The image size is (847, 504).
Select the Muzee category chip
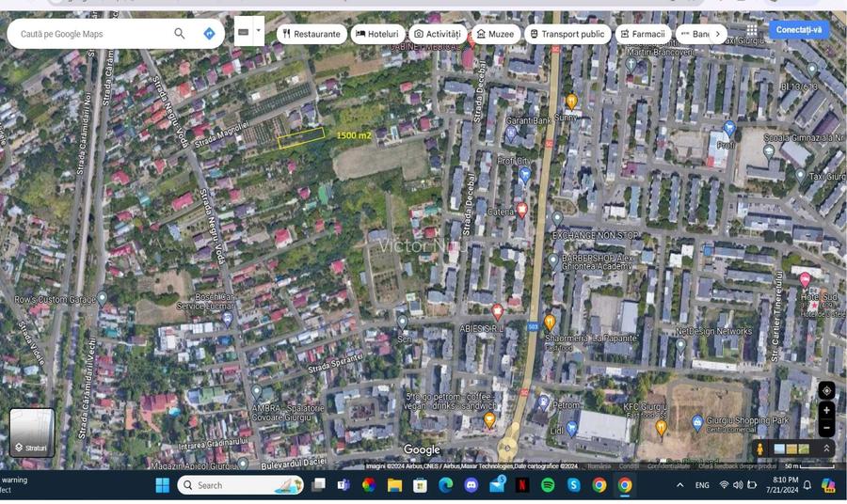coord(495,34)
